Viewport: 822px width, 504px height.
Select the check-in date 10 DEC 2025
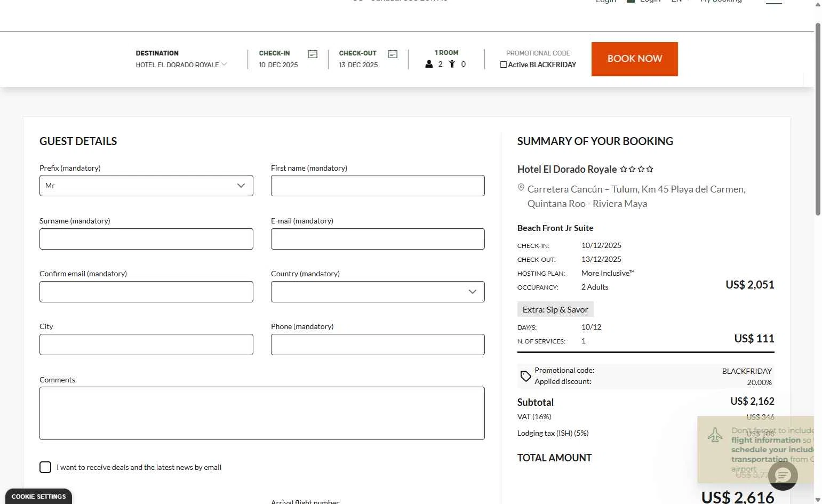(x=278, y=65)
